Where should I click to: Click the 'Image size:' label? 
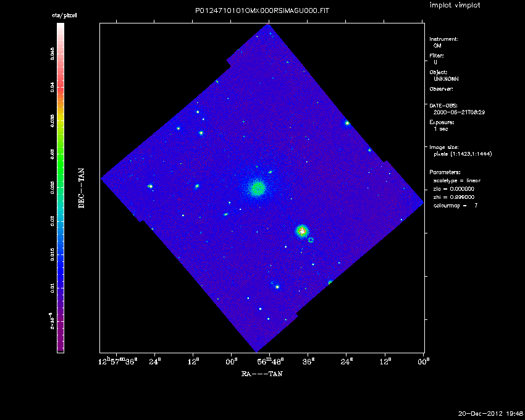click(444, 148)
